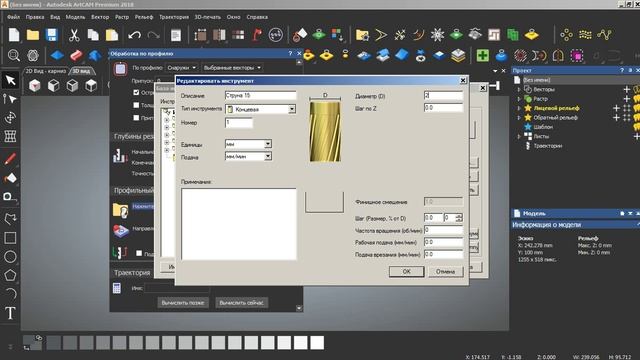Select the isometric cube view icon

(x=35, y=85)
